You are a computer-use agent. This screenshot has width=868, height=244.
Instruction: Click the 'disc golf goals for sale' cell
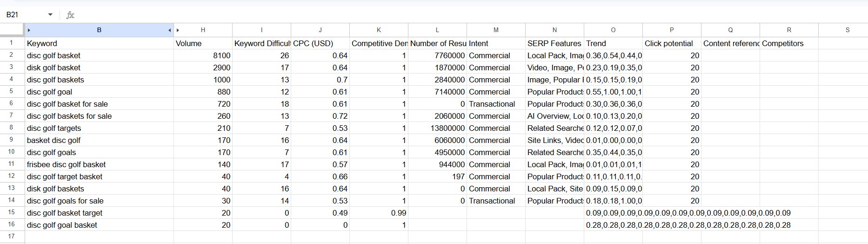99,201
